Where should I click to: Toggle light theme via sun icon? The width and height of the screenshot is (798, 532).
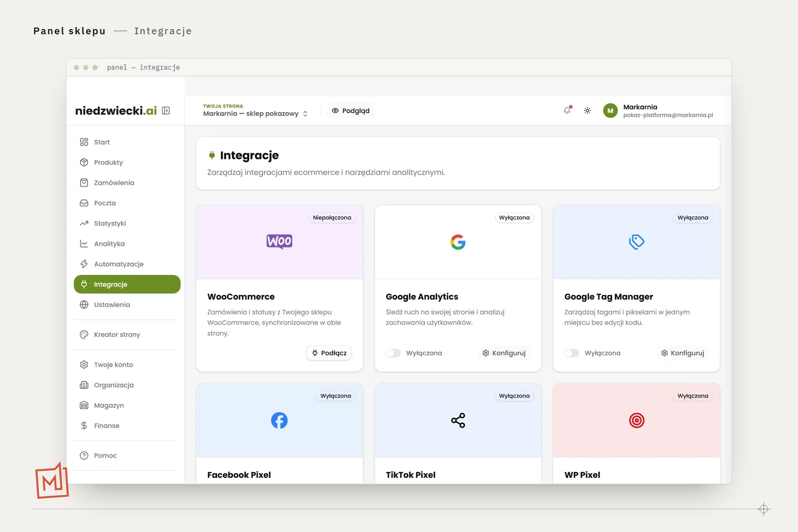[587, 111]
